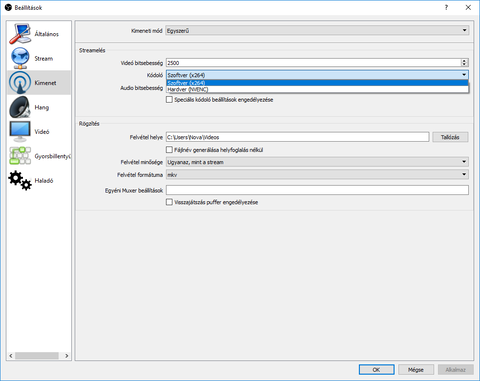The width and height of the screenshot is (480, 381).
Task: Click the Tallózás browse button
Action: (x=450, y=137)
